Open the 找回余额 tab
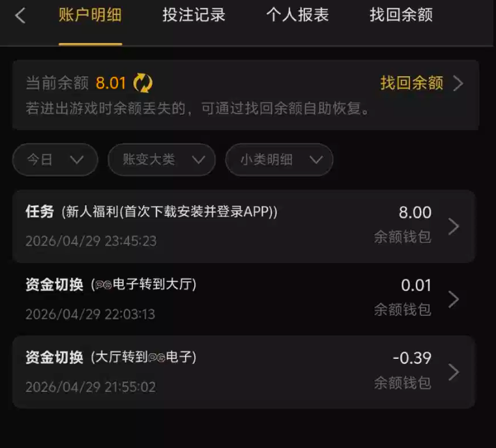Screen dimensions: 496x448 (401, 16)
